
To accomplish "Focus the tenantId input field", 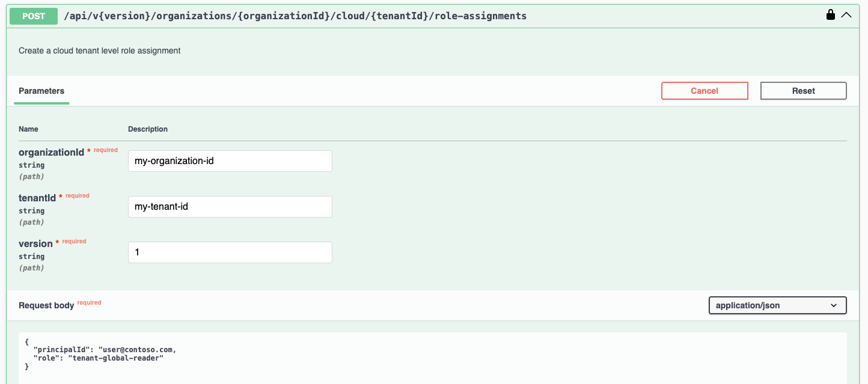I will (x=230, y=207).
